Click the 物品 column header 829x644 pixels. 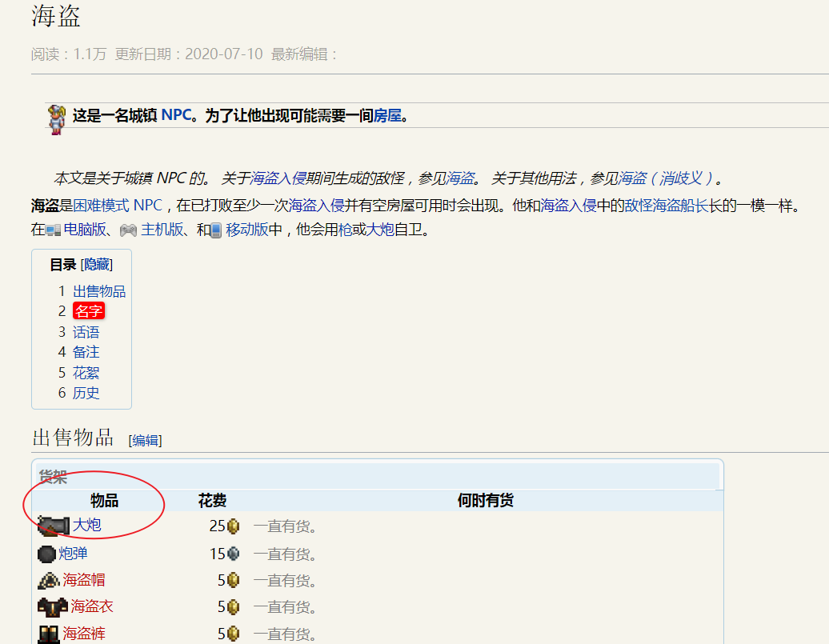click(x=104, y=501)
